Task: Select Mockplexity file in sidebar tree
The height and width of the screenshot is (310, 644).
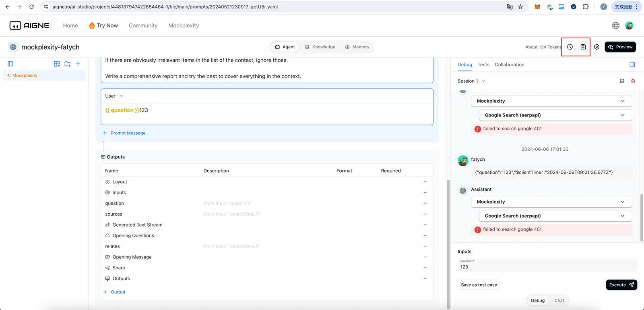Action: 44,75
